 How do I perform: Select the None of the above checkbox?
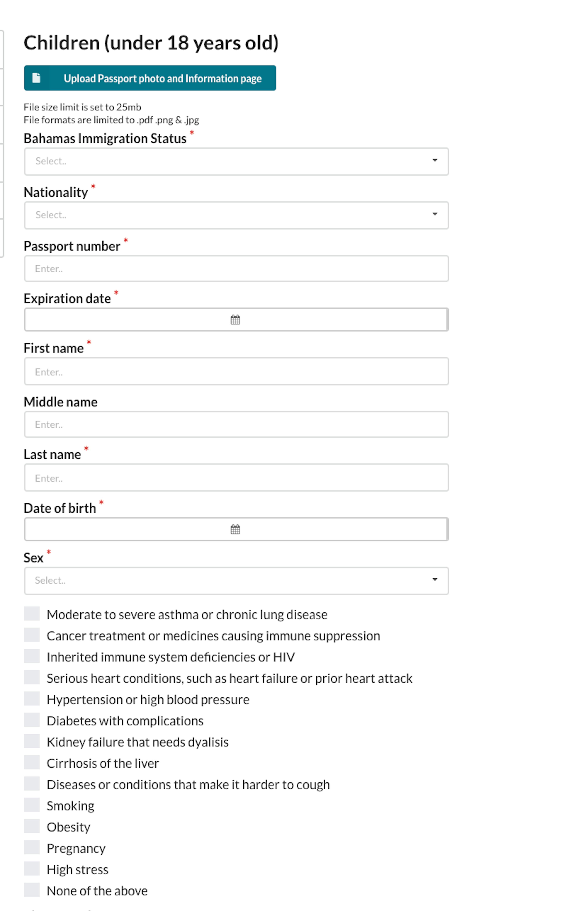(32, 890)
